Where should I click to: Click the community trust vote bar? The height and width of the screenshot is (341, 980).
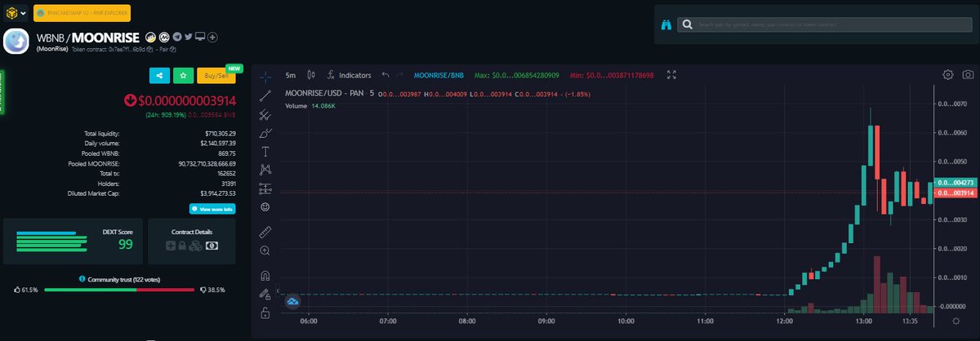click(119, 290)
